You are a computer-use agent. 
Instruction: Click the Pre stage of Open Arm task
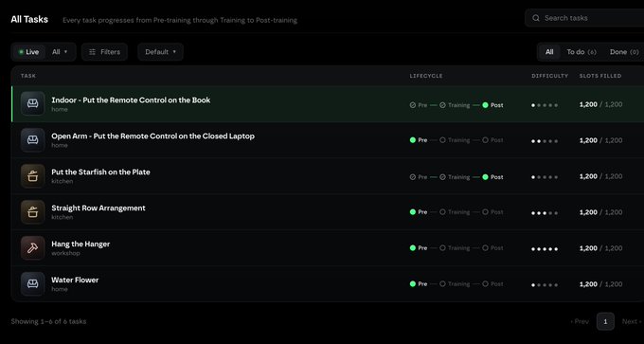[x=419, y=140]
